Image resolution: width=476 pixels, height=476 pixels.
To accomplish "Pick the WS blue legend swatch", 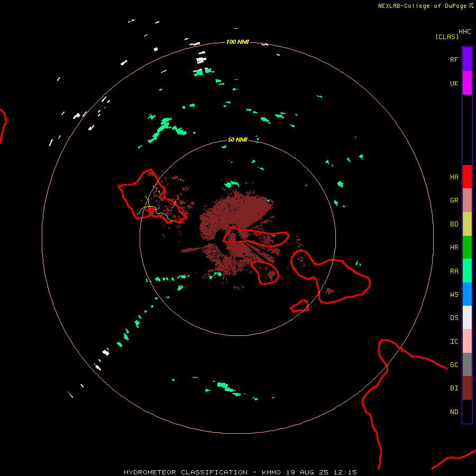I will click(x=467, y=294).
